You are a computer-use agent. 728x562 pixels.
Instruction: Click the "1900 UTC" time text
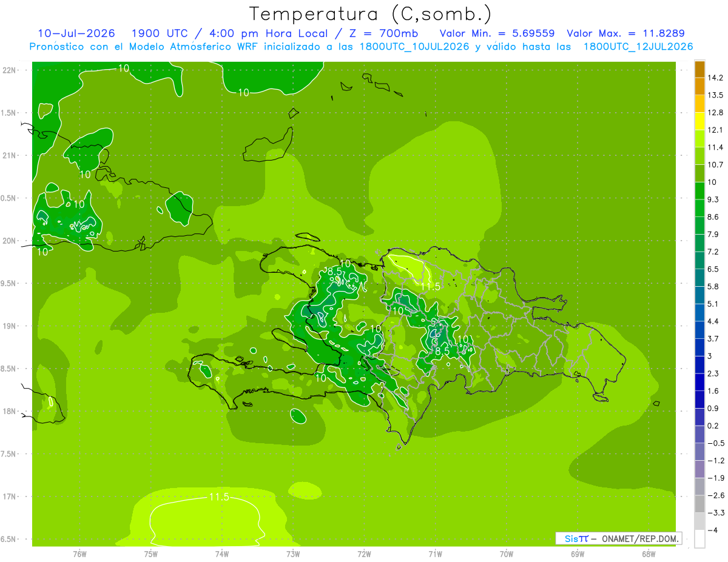(160, 33)
